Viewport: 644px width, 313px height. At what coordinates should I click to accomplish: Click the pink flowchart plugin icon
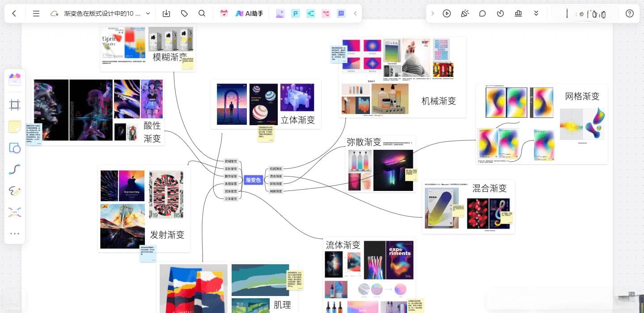tap(326, 13)
